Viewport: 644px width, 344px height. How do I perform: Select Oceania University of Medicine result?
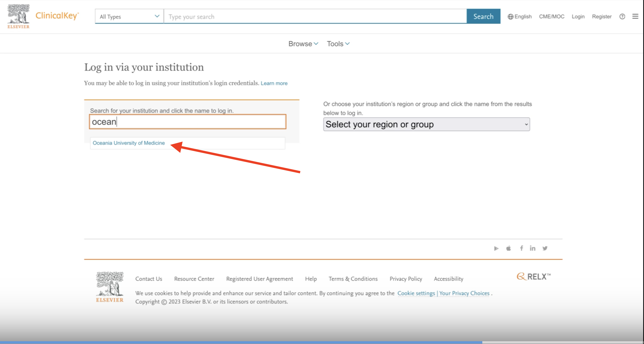(129, 143)
